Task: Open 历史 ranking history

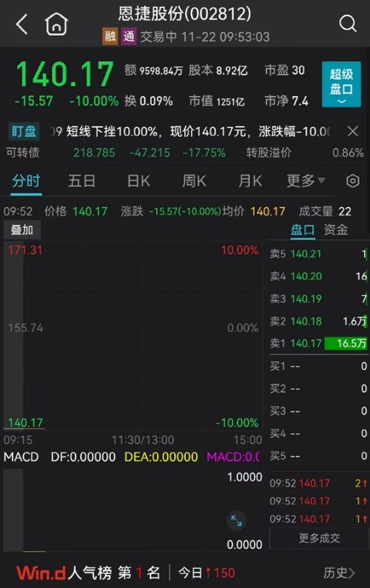Action: [x=339, y=572]
